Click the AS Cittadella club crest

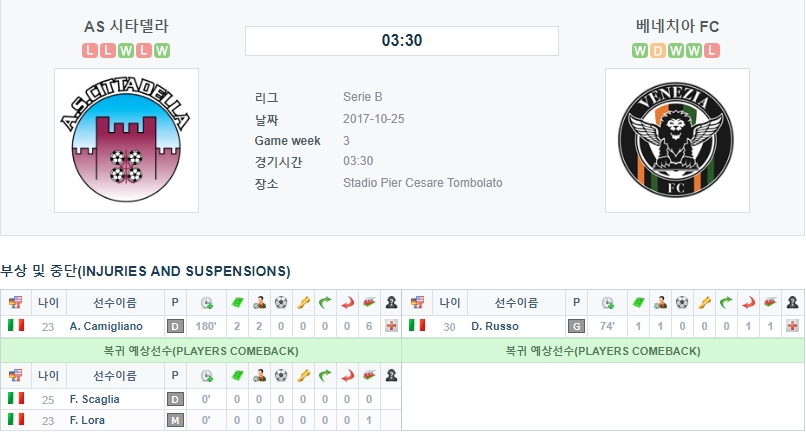point(126,140)
